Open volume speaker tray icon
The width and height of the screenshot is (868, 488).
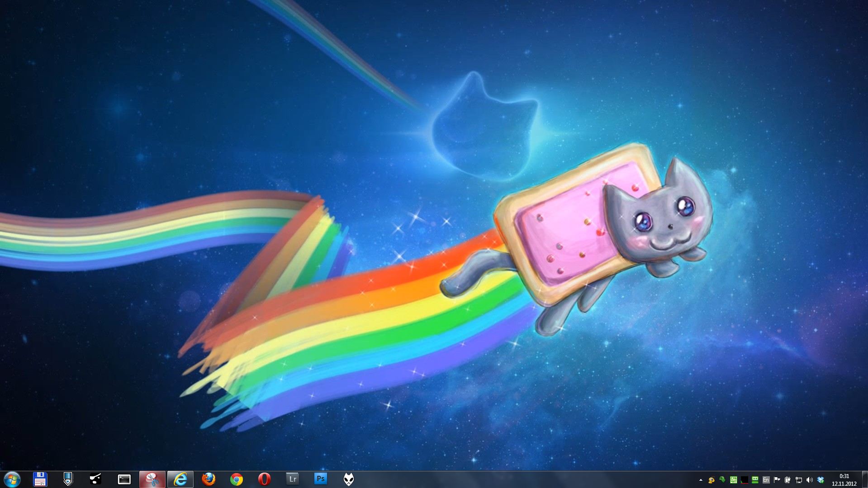pyautogui.click(x=809, y=480)
